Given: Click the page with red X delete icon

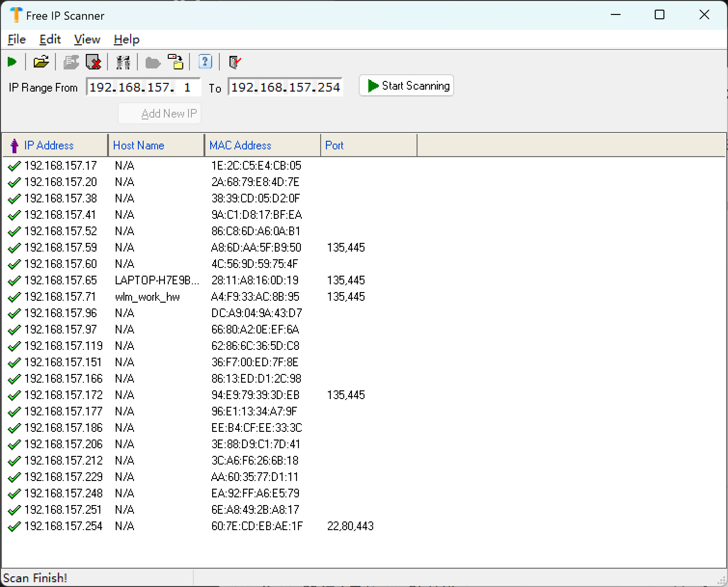Looking at the screenshot, I should pyautogui.click(x=94, y=62).
